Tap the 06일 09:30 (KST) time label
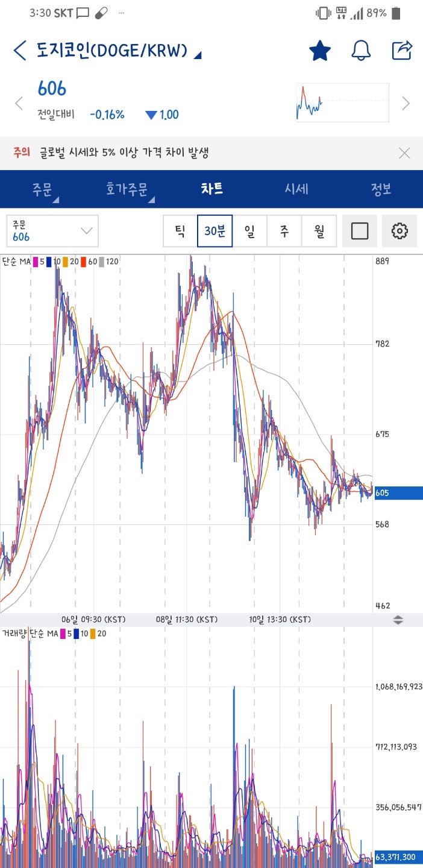Screen dimensions: 423x868 (x=93, y=620)
